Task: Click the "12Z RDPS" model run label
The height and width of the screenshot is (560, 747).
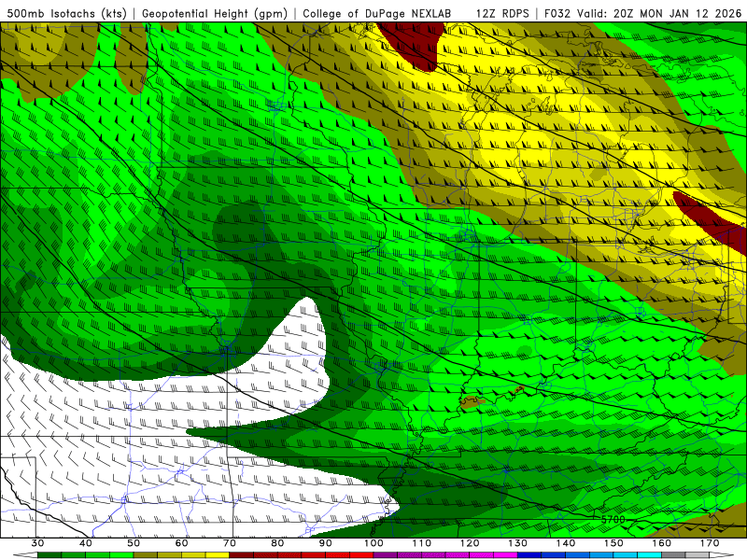Action: [502, 13]
